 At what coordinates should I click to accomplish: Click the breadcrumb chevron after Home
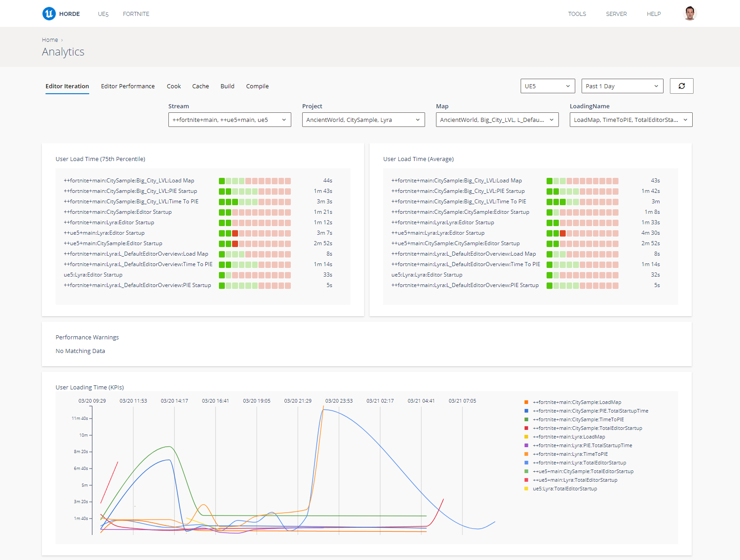click(62, 40)
